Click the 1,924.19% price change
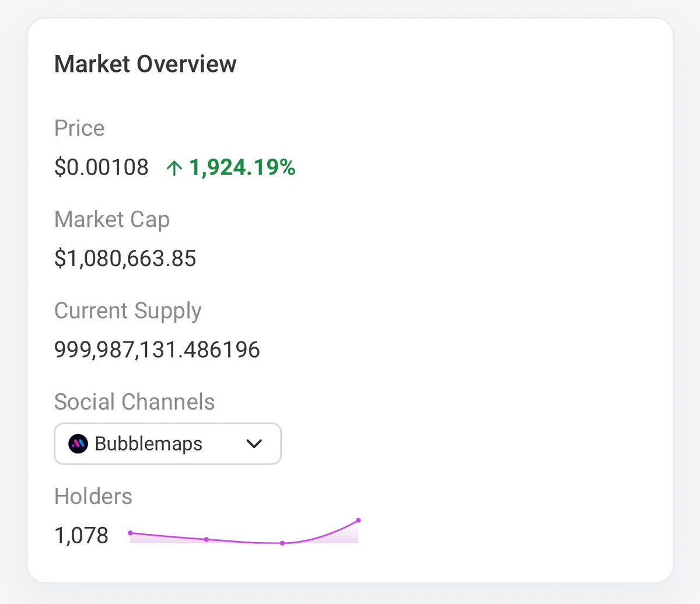 pos(242,167)
